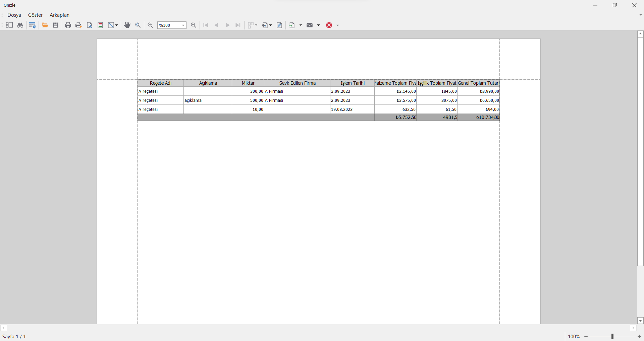This screenshot has height=341, width=644.
Task: Click the red close preview button
Action: (329, 25)
